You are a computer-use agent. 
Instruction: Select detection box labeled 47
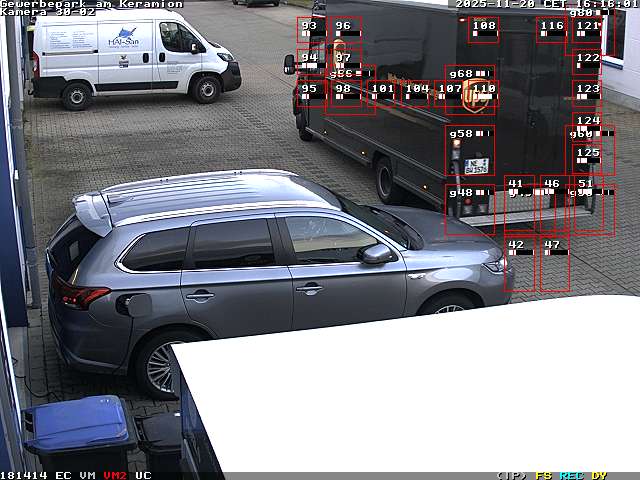click(x=554, y=264)
